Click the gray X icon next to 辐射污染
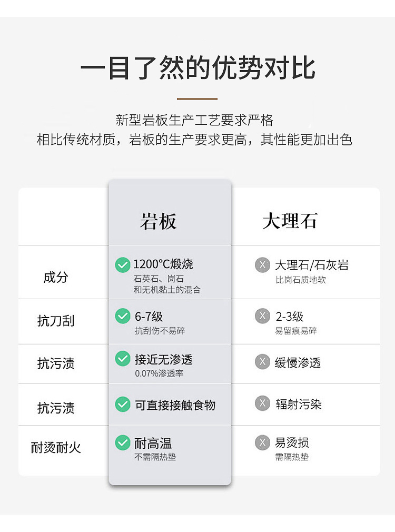Screen dimensions: 395x532 262,404
